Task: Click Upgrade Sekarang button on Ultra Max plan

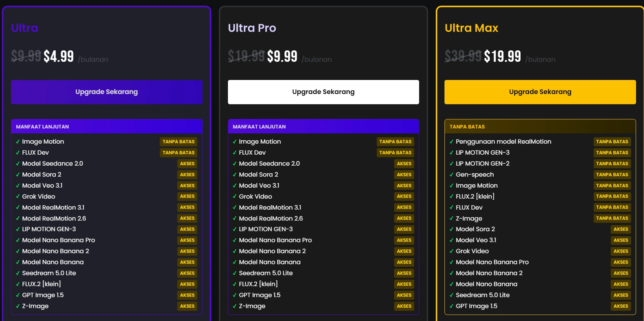Action: pyautogui.click(x=540, y=92)
